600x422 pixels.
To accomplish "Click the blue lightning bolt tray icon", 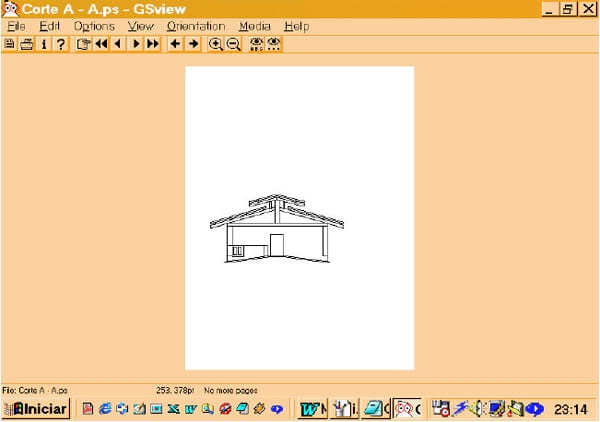I will click(460, 409).
